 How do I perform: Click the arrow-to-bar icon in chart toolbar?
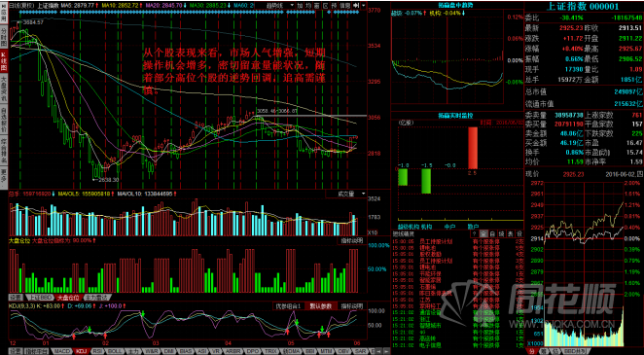[356, 5]
